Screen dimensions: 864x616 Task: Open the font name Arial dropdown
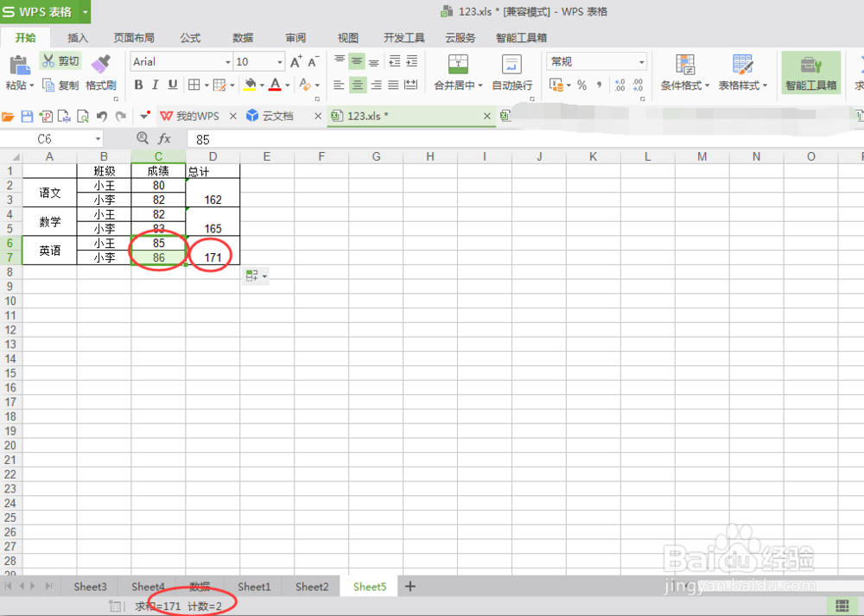[227, 62]
